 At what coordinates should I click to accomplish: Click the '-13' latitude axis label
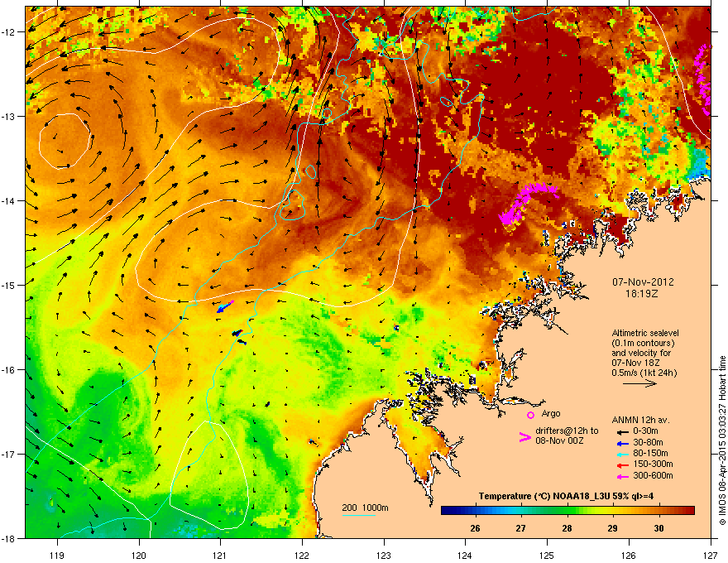(8, 117)
